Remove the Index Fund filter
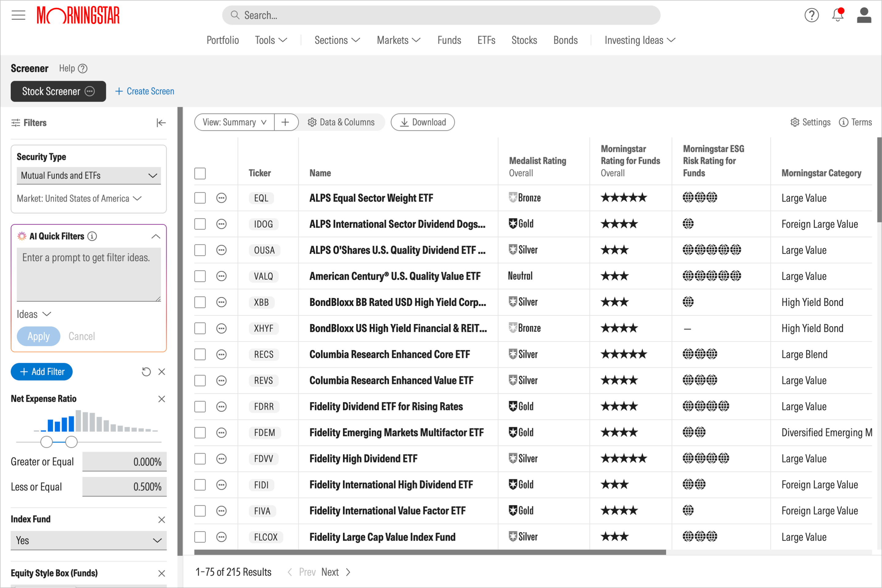882x588 pixels. (x=162, y=520)
